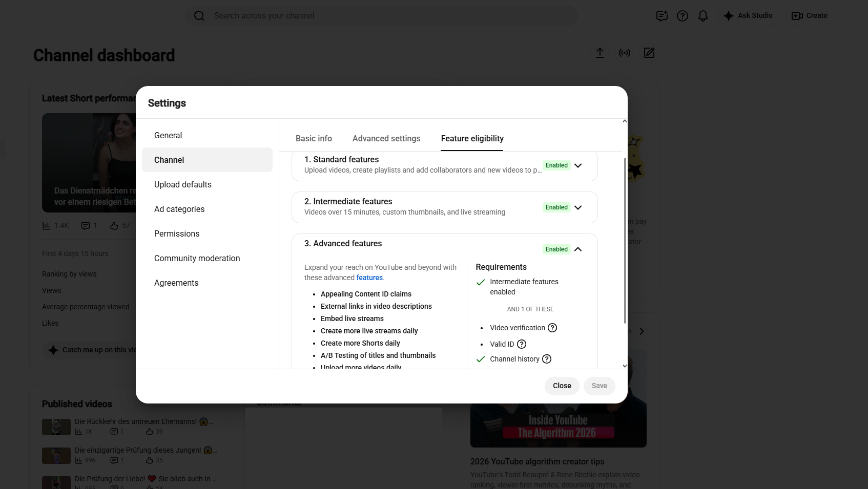Click the help icon next to Video verification
The height and width of the screenshot is (489, 868).
click(x=552, y=328)
